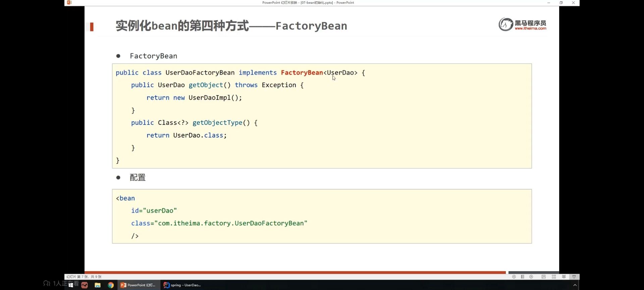Viewport: 644px width, 290px height.
Task: Click the itheima logo on the slide
Action: tap(522, 24)
